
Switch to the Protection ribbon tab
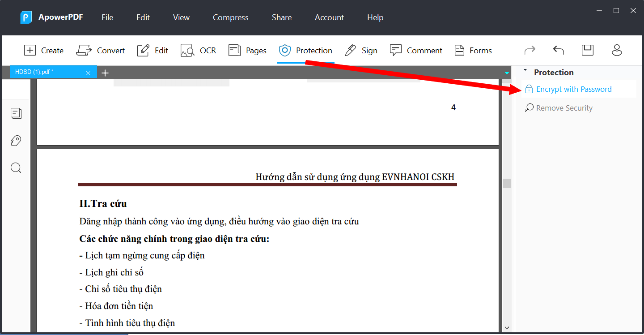(x=305, y=50)
